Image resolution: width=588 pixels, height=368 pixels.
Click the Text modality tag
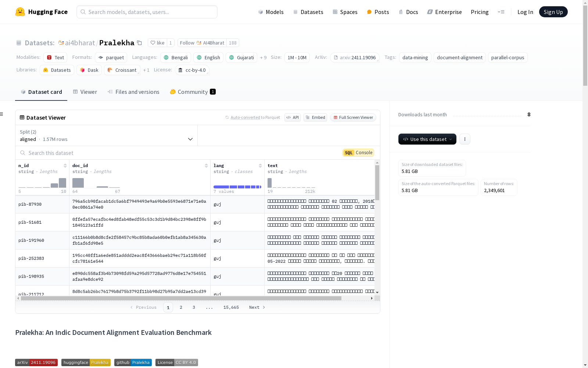coord(55,57)
